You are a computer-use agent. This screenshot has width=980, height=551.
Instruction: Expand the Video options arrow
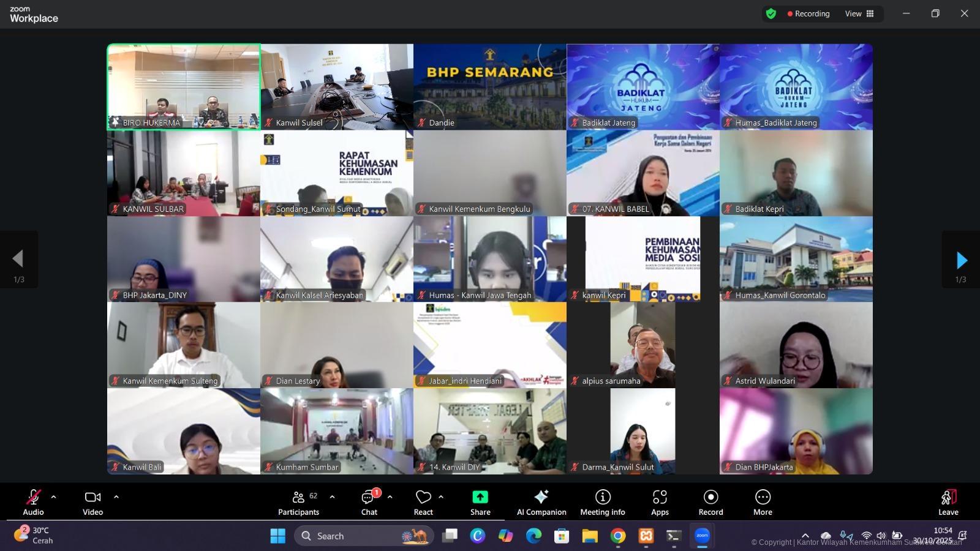coord(116,497)
